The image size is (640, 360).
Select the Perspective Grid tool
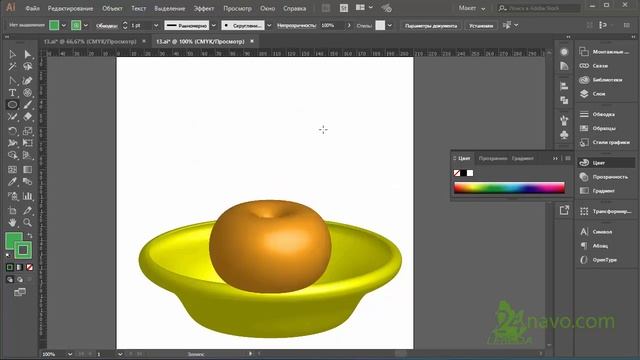click(27, 155)
